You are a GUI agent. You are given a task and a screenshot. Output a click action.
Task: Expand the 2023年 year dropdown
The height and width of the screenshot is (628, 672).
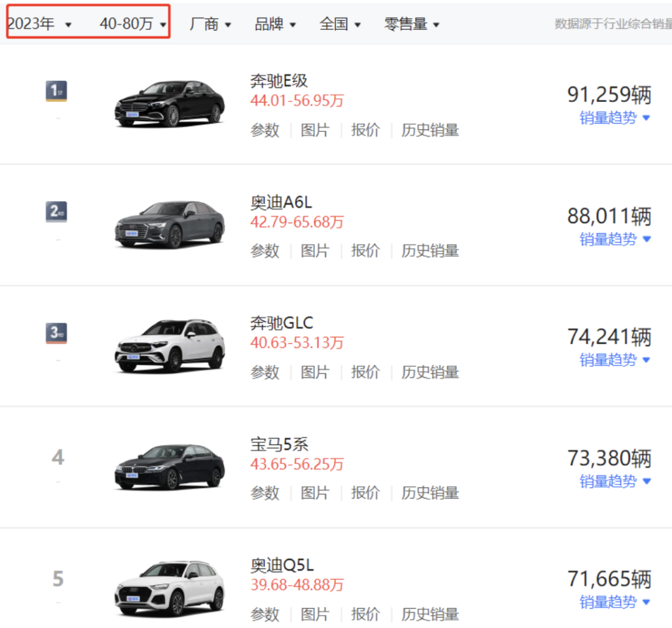[x=40, y=24]
